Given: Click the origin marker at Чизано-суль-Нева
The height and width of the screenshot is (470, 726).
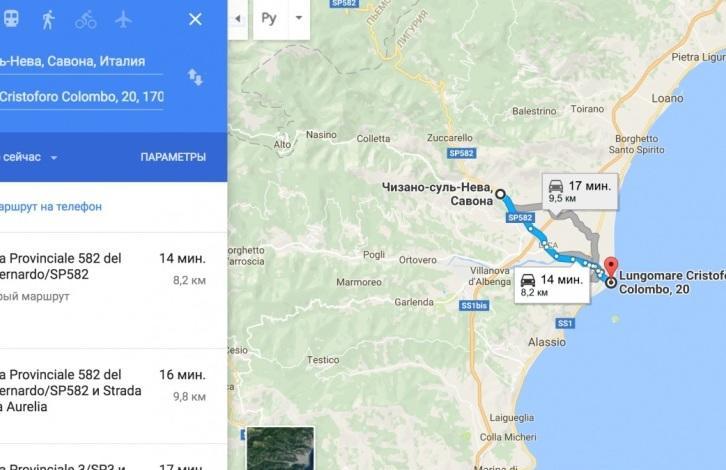Looking at the screenshot, I should point(501,194).
